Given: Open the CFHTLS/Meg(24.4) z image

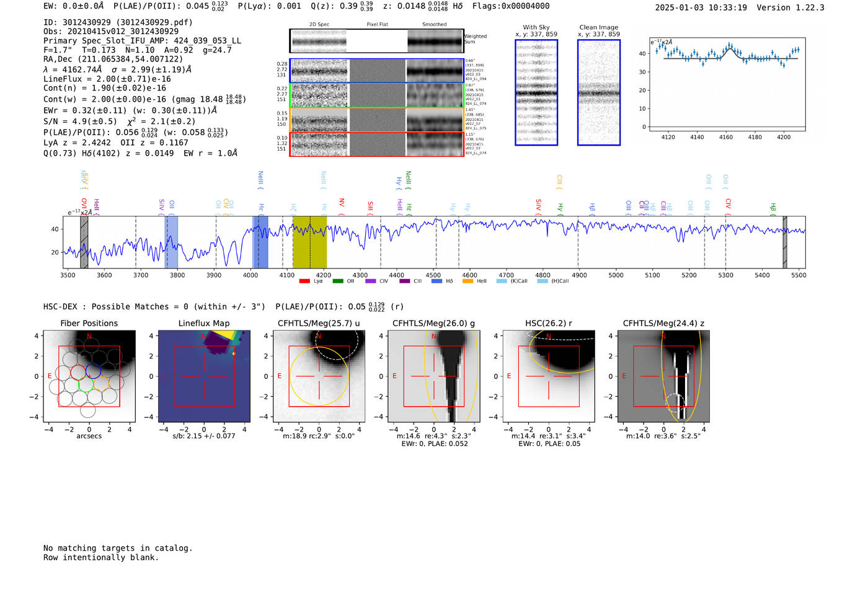Looking at the screenshot, I should (x=663, y=376).
